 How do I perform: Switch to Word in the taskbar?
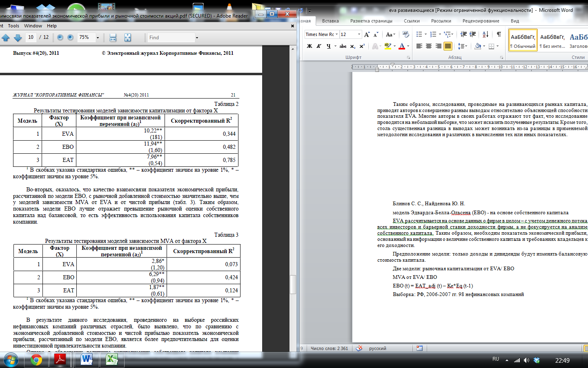87,360
